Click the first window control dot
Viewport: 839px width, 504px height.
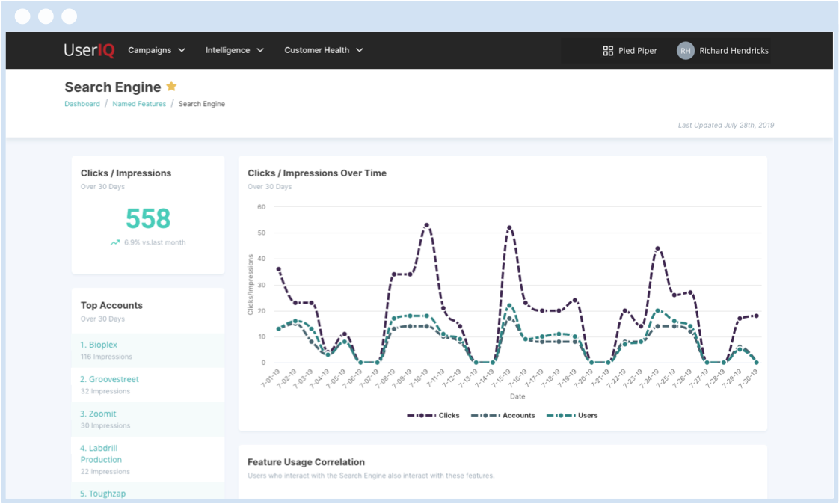[x=22, y=16]
